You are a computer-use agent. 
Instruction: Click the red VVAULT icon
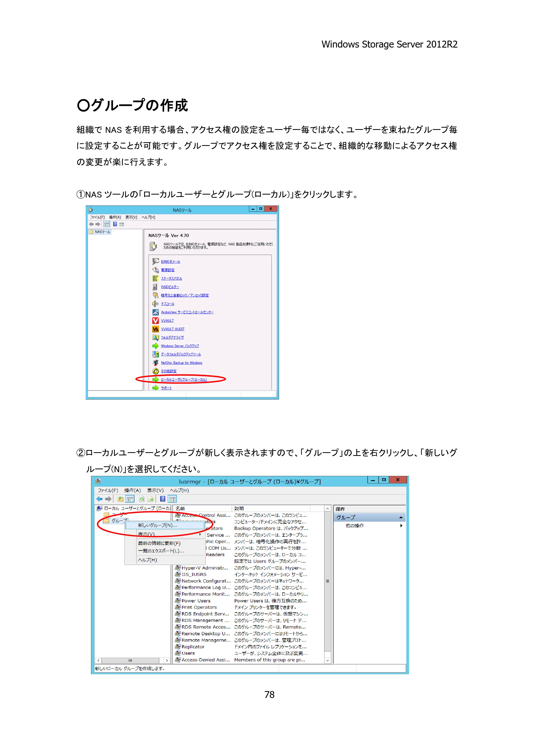tap(156, 320)
